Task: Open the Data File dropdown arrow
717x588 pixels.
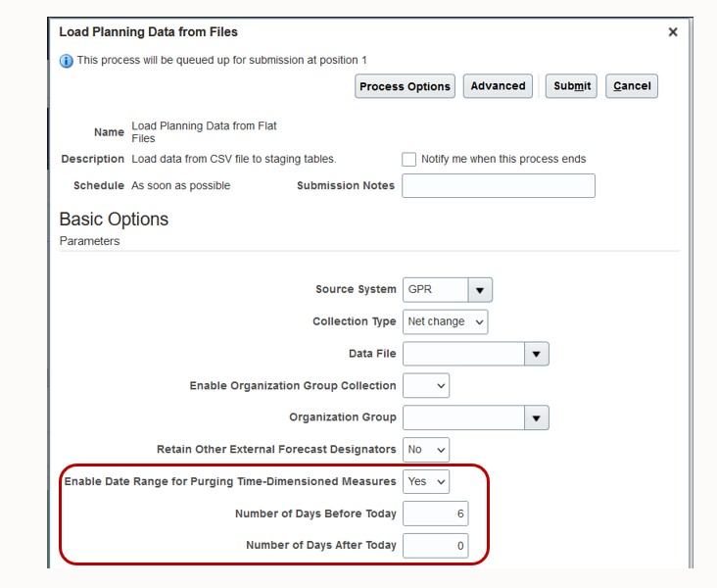Action: [536, 354]
